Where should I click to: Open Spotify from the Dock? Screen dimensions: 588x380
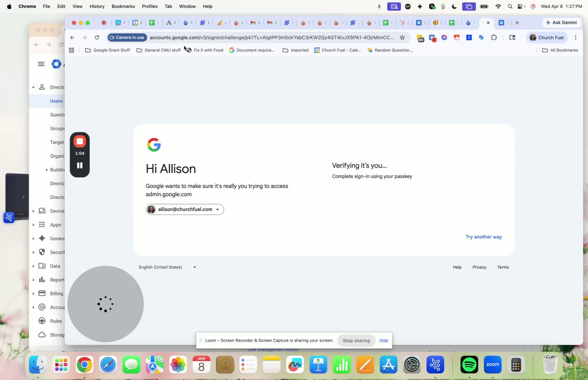point(469,364)
